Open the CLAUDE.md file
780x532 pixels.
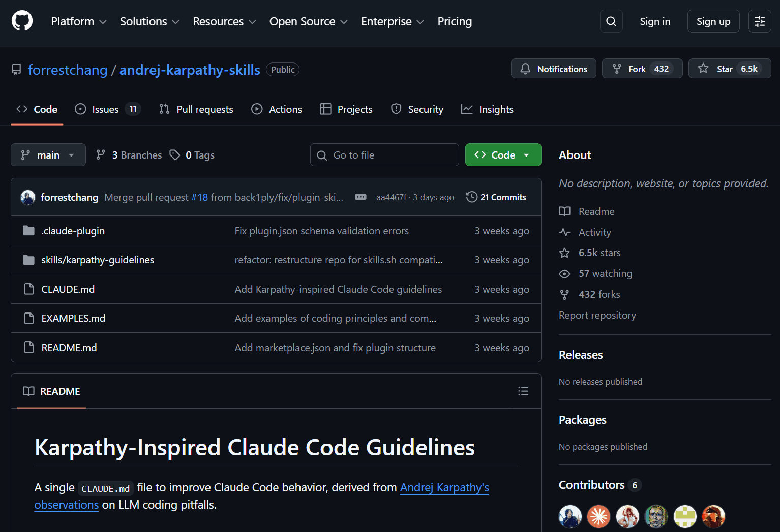pos(68,289)
